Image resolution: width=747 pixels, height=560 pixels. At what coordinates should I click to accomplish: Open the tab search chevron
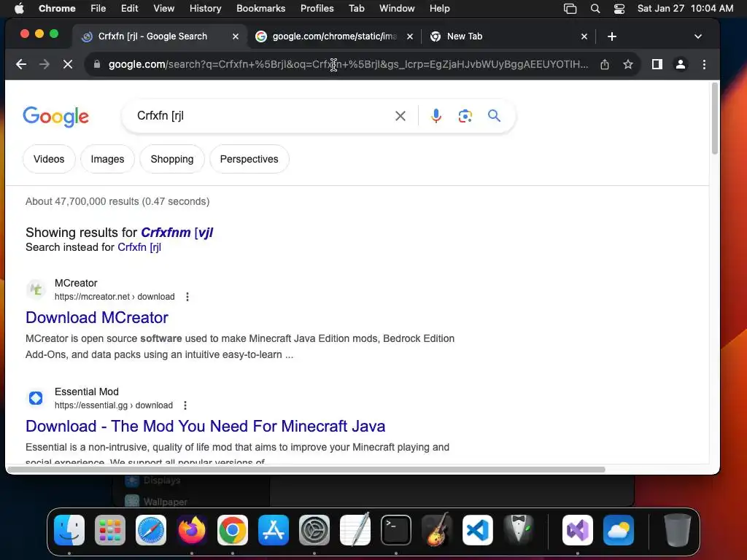coord(698,36)
